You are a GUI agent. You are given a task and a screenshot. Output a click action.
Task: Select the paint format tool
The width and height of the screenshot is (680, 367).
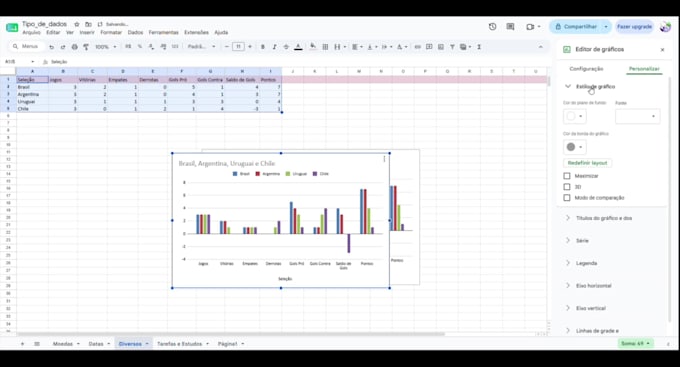(86, 47)
